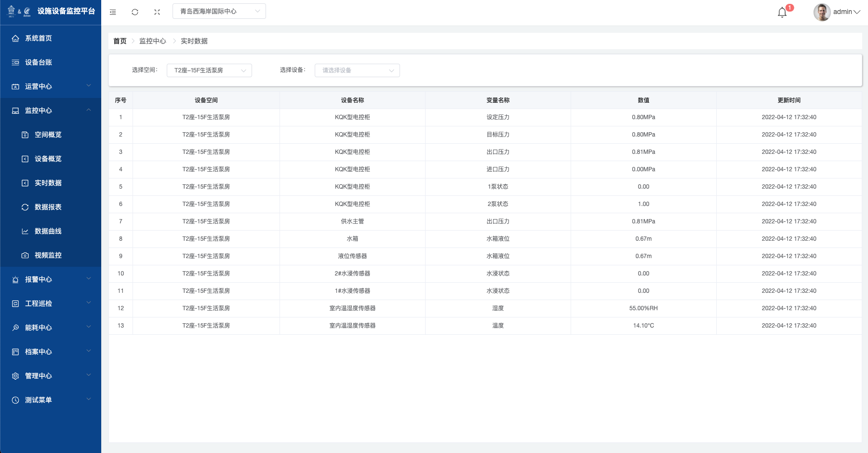The height and width of the screenshot is (453, 868).
Task: Click the 视频监控 camera icon
Action: pyautogui.click(x=25, y=255)
